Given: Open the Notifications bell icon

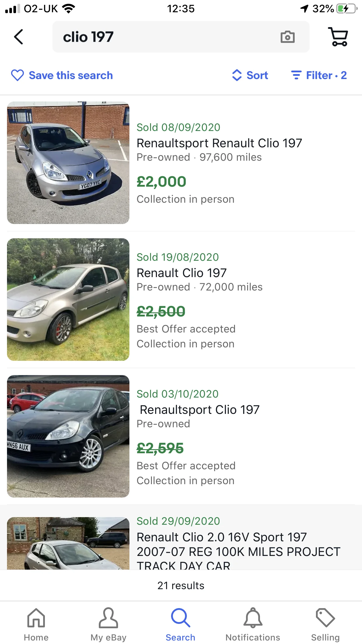Looking at the screenshot, I should click(253, 617).
